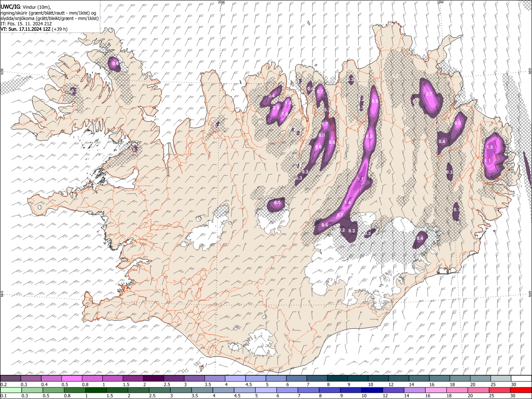Select the pink swatch between 16 and 18 in the lower scale
532x399 pixels.
[x=435, y=390]
